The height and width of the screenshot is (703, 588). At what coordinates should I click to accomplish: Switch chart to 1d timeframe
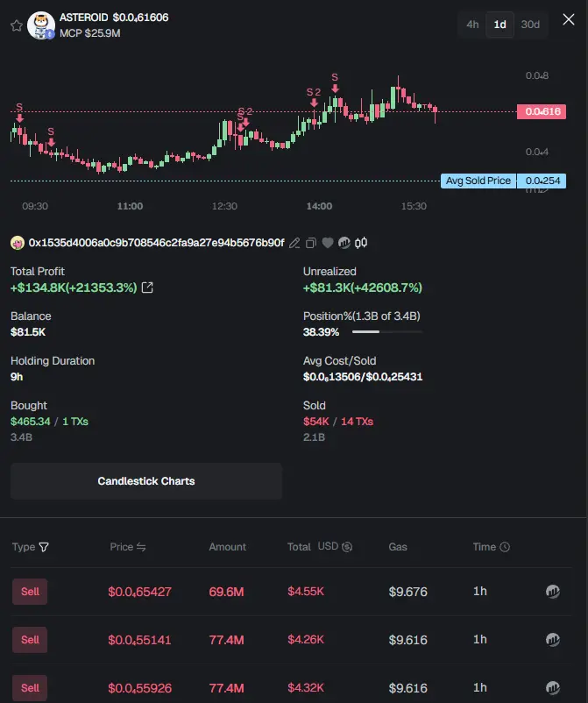(x=499, y=25)
